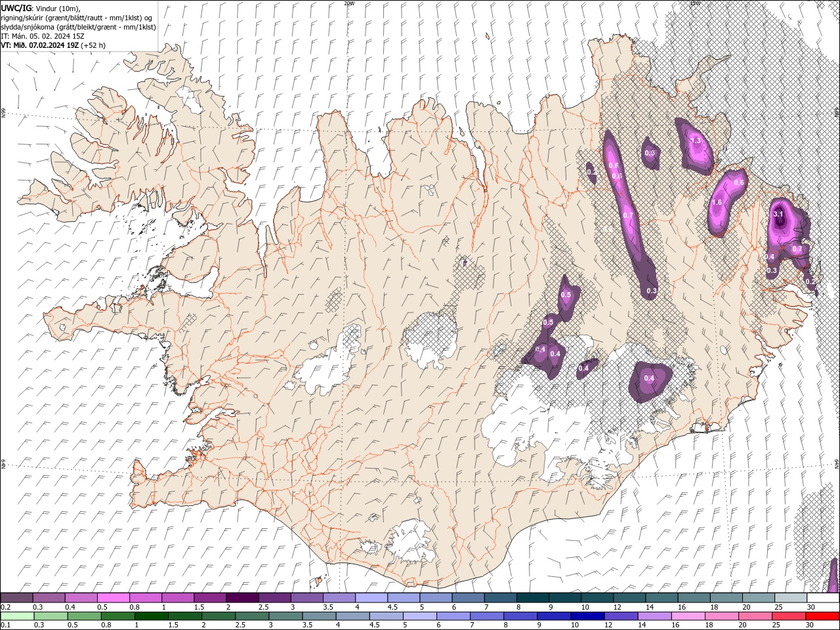Click the '0.7' value inside the long purple band
840x630 pixels.
click(627, 215)
